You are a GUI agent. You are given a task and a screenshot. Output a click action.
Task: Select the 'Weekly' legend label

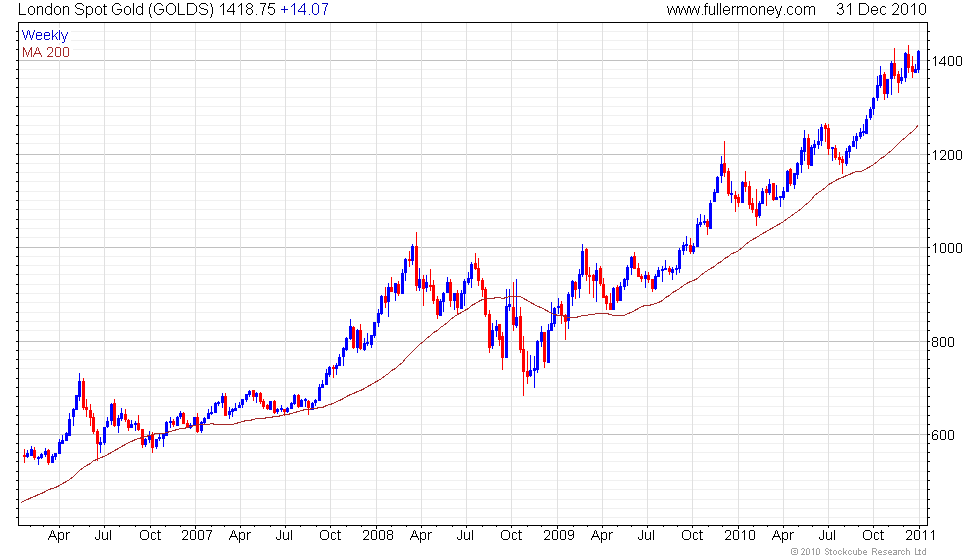click(45, 35)
